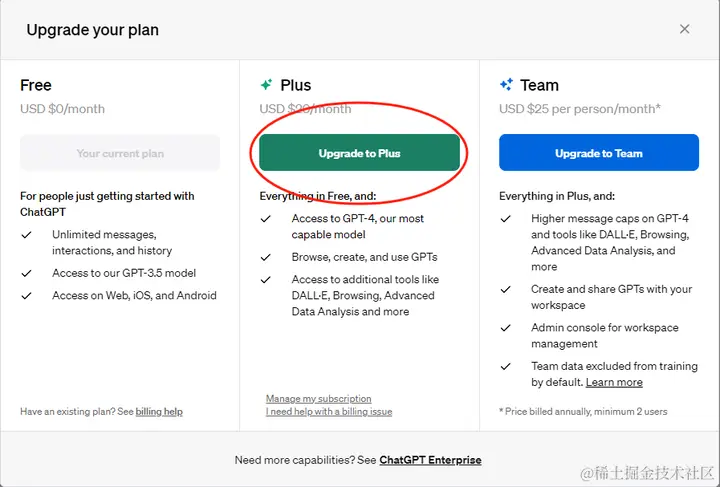Follow the Learn more link in Team plan
This screenshot has height=487, width=720.
click(614, 382)
